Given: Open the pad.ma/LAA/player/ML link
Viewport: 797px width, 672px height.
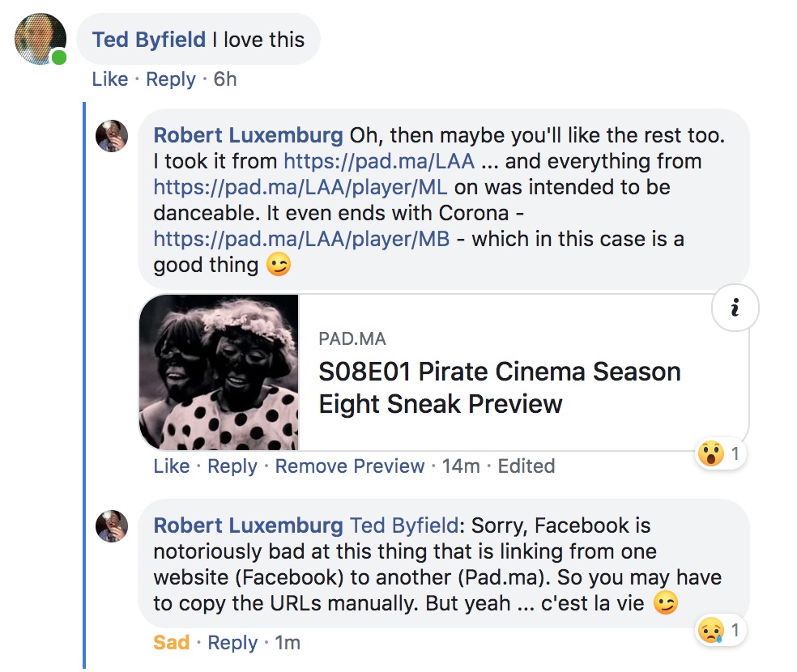Looking at the screenshot, I should (300, 188).
